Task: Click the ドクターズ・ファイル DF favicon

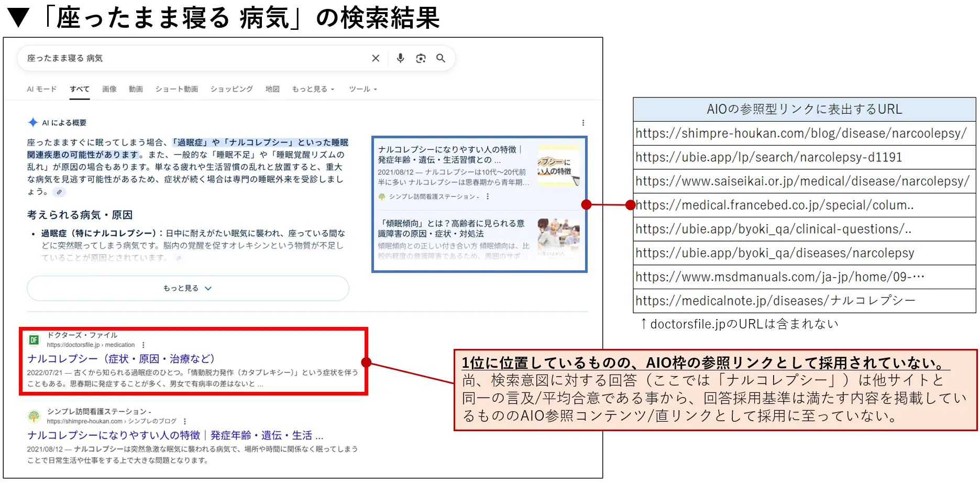Action: pyautogui.click(x=33, y=338)
